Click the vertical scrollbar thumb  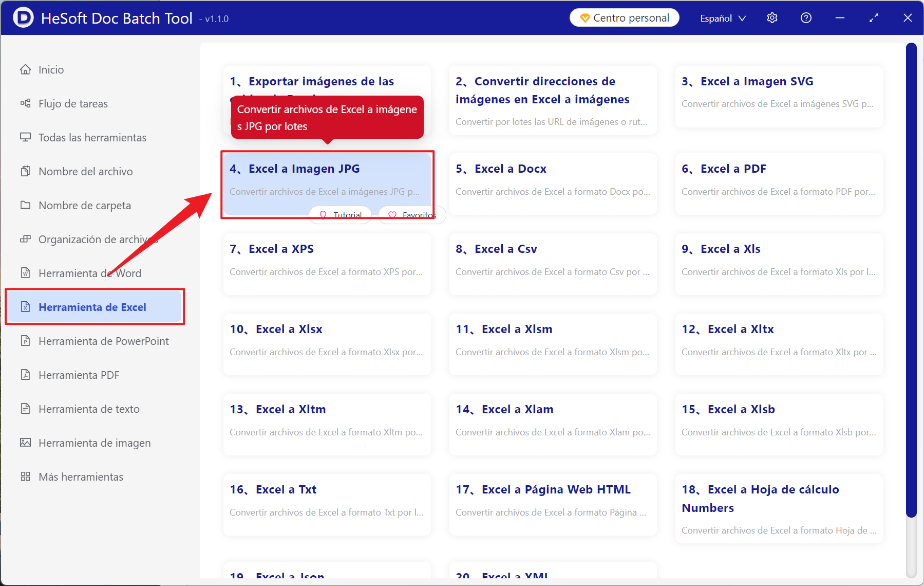pyautogui.click(x=911, y=280)
